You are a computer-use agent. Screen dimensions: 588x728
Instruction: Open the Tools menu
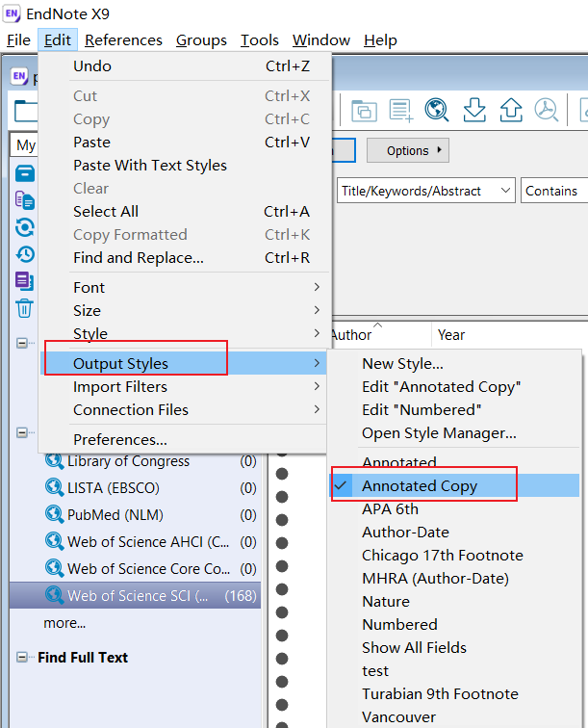[260, 40]
